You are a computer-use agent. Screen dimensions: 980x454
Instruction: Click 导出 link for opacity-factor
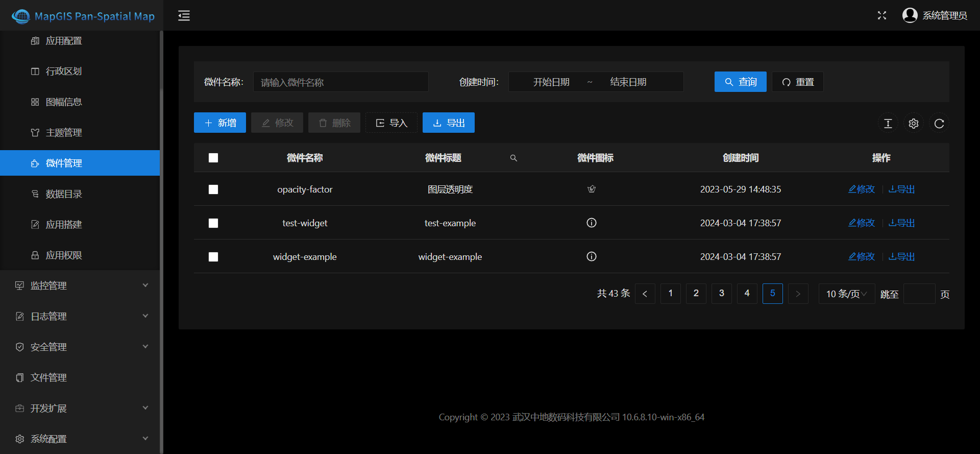[902, 189]
